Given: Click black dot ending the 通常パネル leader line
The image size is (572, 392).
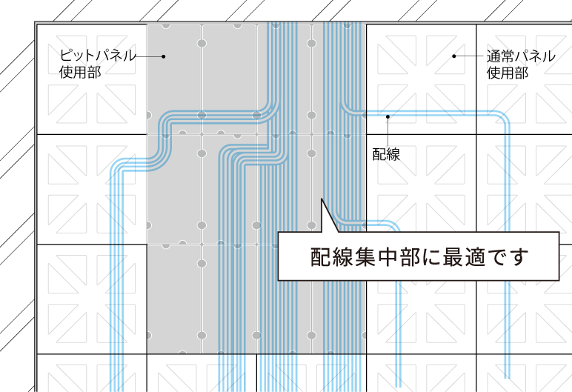Looking at the screenshot, I should (x=454, y=56).
